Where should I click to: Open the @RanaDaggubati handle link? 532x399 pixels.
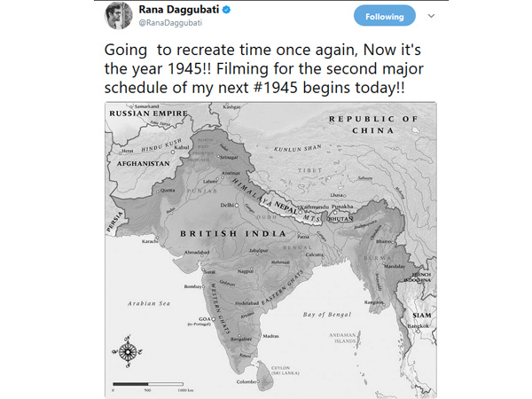click(170, 23)
